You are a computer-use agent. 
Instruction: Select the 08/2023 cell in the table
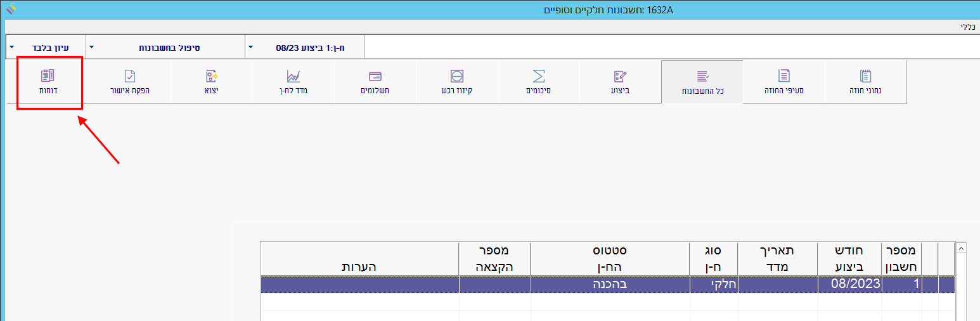click(x=849, y=284)
